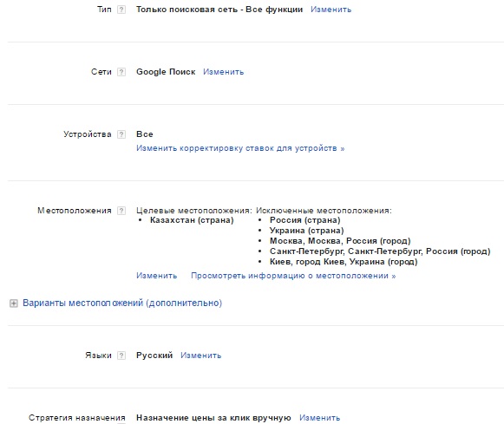Open help icon next to Языки
Viewport: 504px width, 424px height.
pyautogui.click(x=121, y=356)
